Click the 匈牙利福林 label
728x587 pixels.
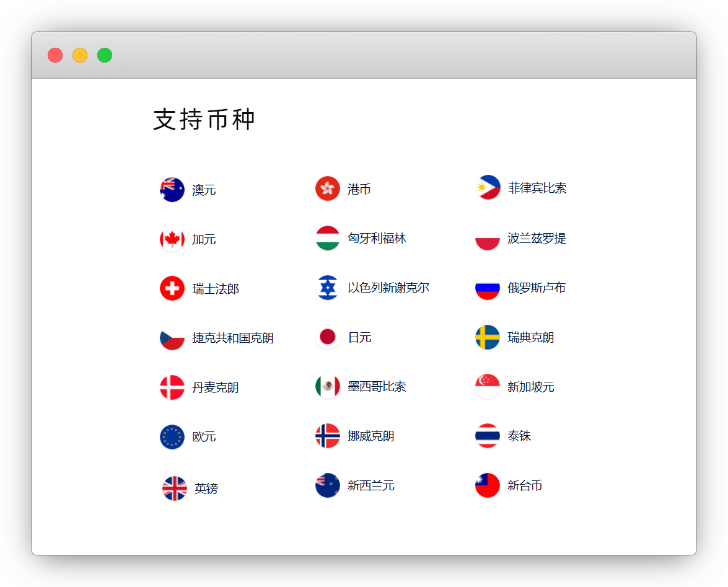pos(377,239)
